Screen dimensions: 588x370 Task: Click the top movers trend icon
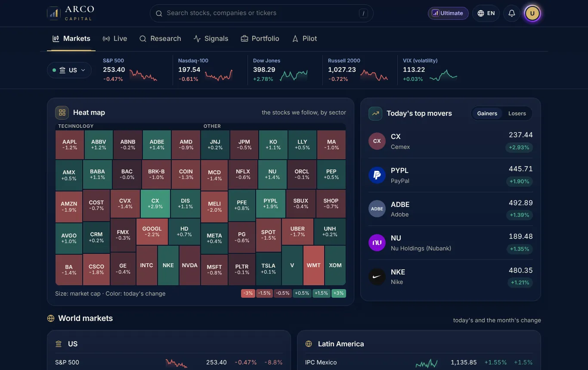[375, 114]
